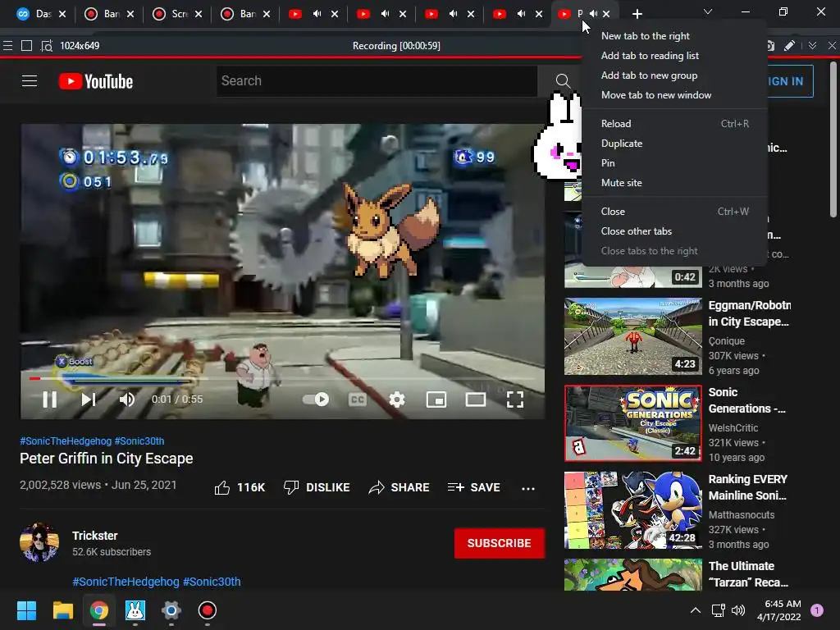This screenshot has width=840, height=630.
Task: Open a new browser tab
Action: point(637,14)
